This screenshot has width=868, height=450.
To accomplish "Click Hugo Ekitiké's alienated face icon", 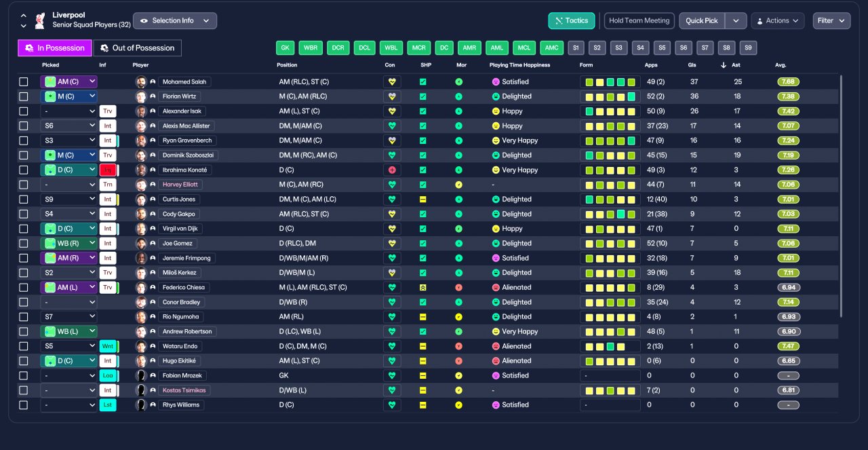I will [x=496, y=361].
